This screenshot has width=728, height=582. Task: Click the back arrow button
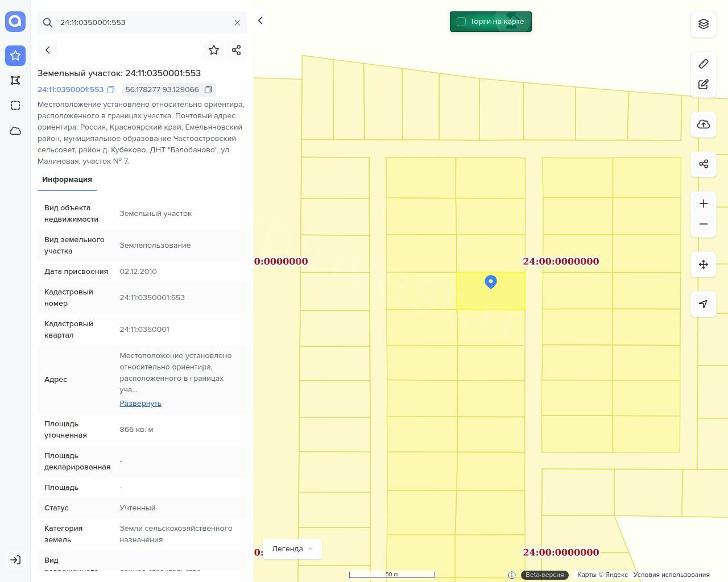pos(48,50)
